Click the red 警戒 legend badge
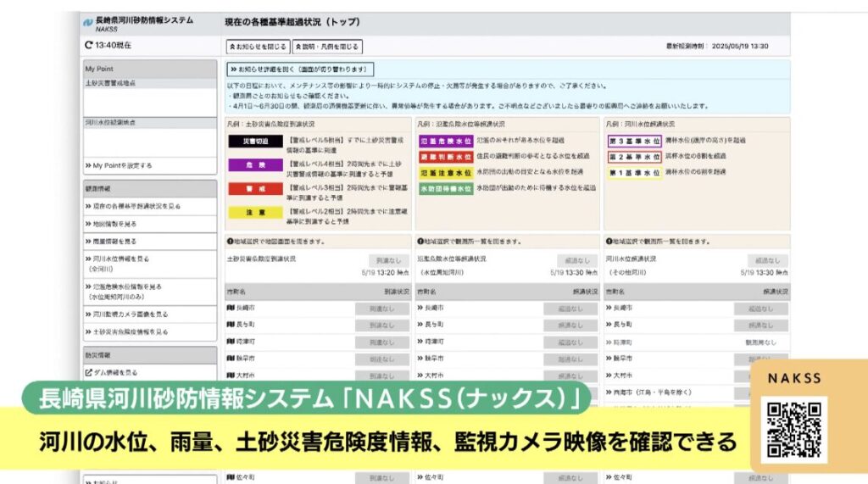The width and height of the screenshot is (868, 484). tap(256, 189)
